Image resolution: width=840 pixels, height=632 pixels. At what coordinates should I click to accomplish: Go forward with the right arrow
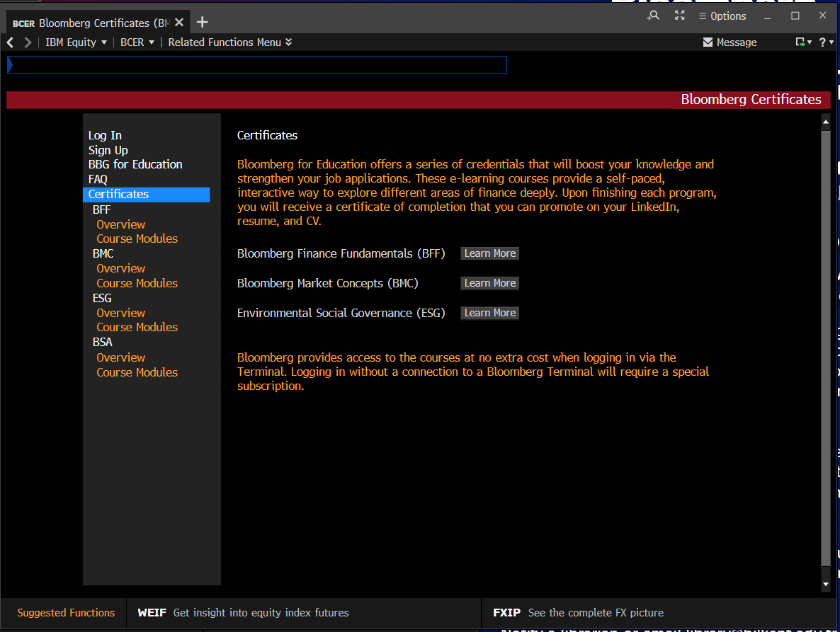pos(28,42)
